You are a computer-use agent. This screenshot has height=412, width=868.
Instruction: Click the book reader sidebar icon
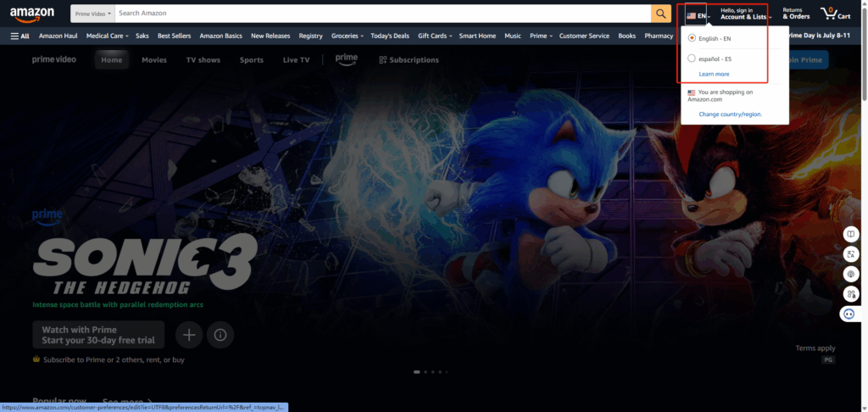tap(849, 234)
